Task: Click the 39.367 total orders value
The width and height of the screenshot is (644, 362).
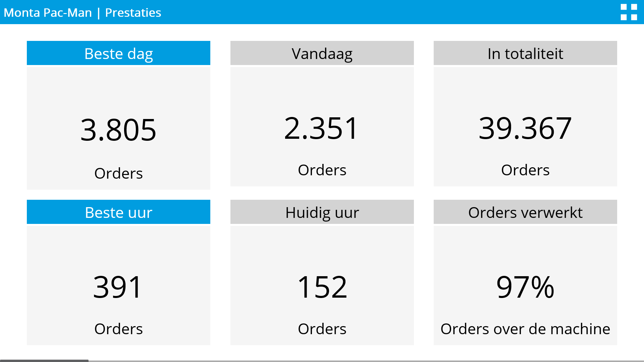Action: (x=525, y=128)
